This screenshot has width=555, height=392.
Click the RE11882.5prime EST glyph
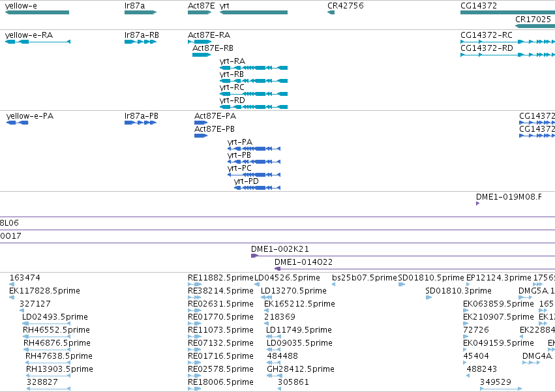(195, 284)
